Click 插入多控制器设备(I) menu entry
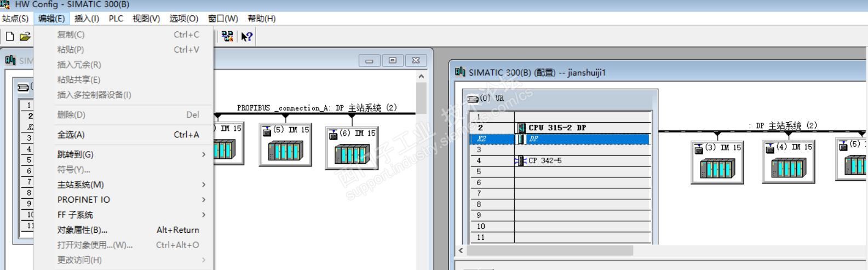The height and width of the screenshot is (270, 868). [124, 95]
